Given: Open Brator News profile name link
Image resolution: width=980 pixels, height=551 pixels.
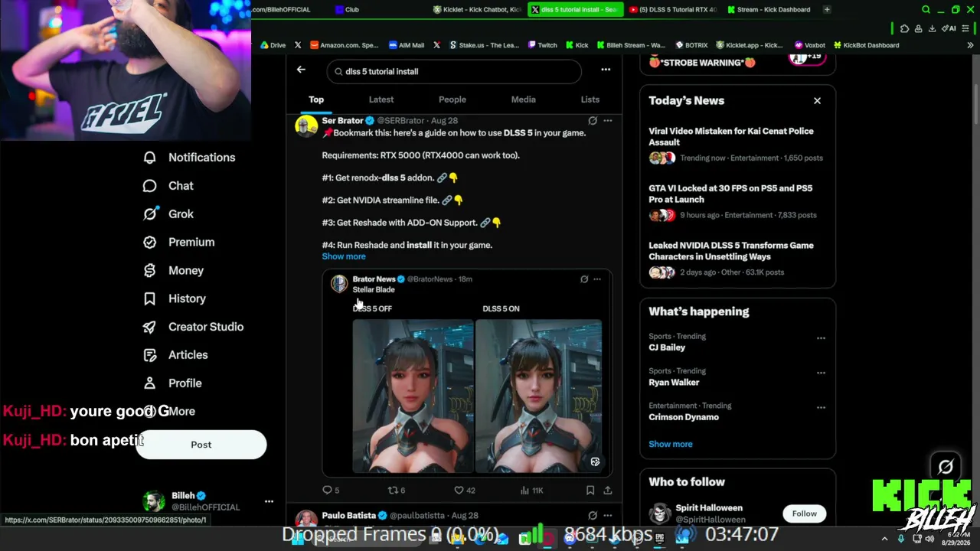Looking at the screenshot, I should pos(374,279).
